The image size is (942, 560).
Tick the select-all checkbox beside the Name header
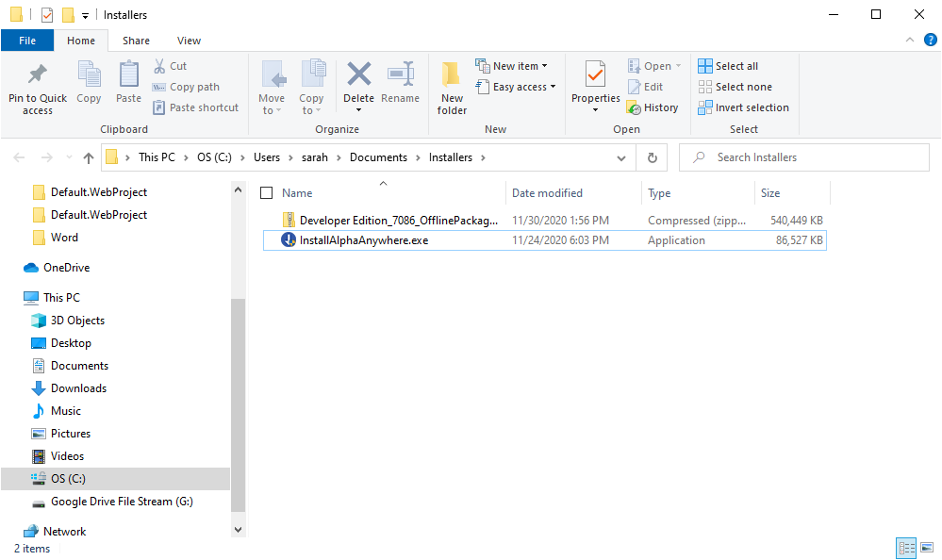(x=266, y=193)
